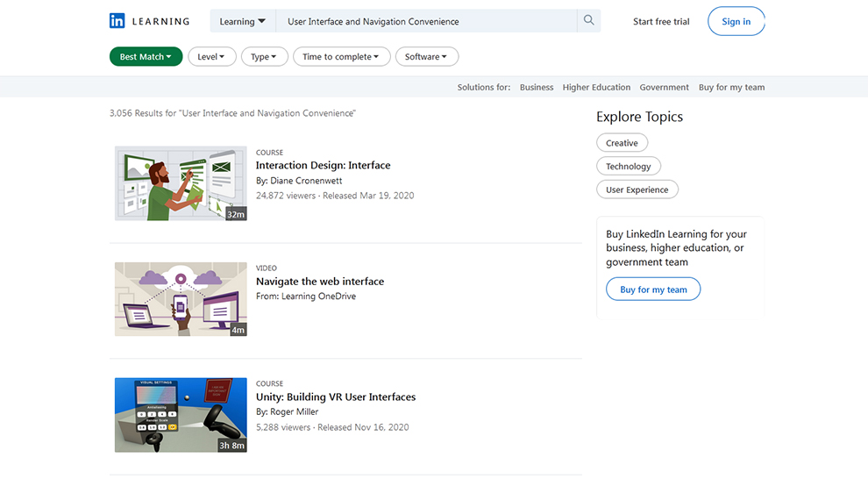Click the search input field
This screenshot has width=868, height=479.
click(425, 21)
